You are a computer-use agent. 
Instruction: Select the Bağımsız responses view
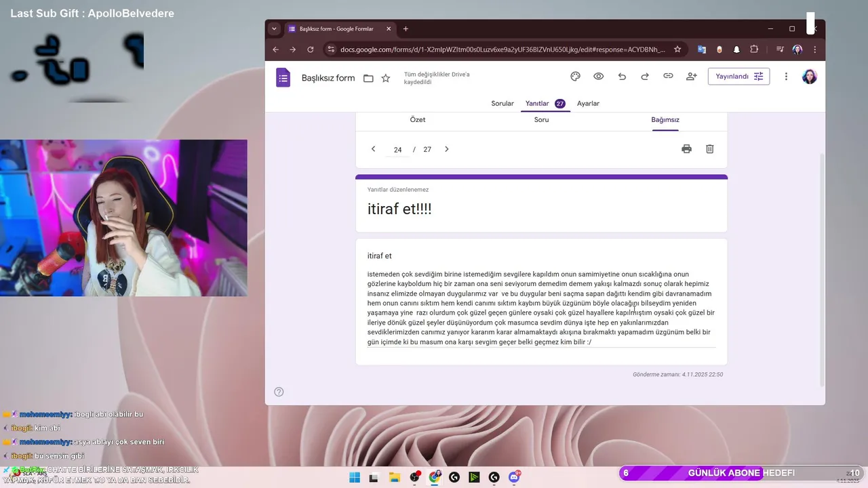[665, 120]
